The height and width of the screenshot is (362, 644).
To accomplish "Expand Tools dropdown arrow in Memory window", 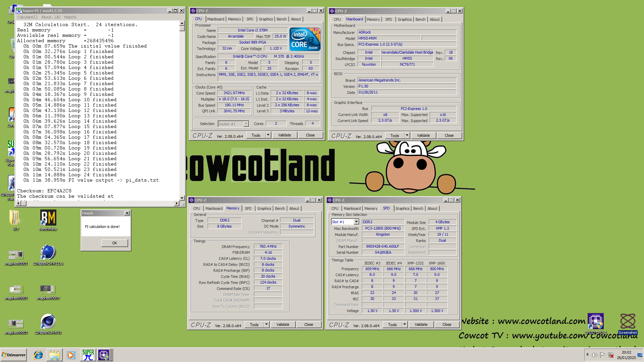I will click(x=266, y=324).
